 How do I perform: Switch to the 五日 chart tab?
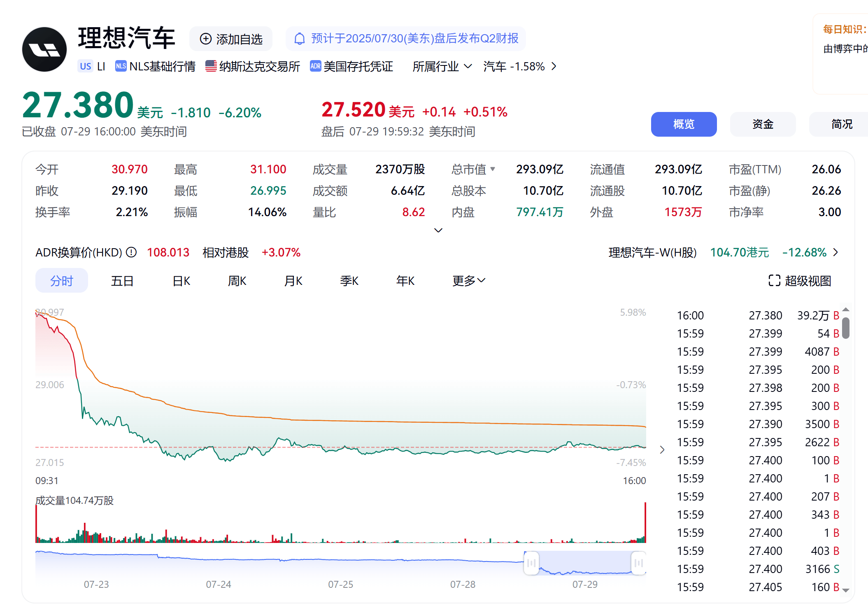click(x=122, y=281)
